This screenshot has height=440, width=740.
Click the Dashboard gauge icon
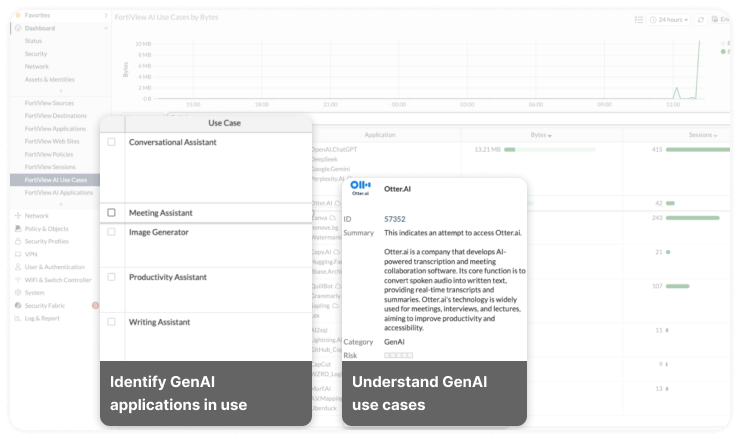click(18, 28)
